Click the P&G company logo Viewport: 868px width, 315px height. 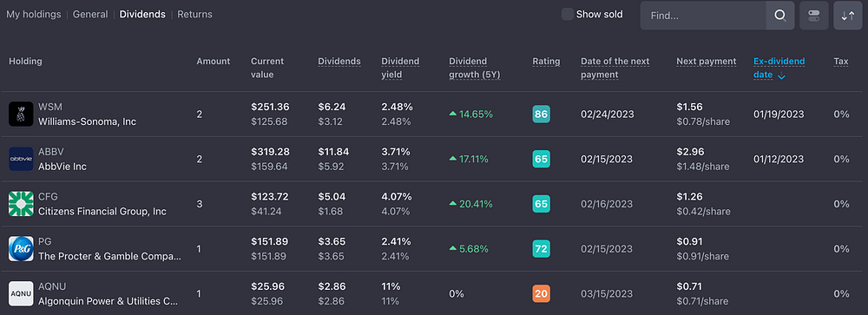click(21, 249)
